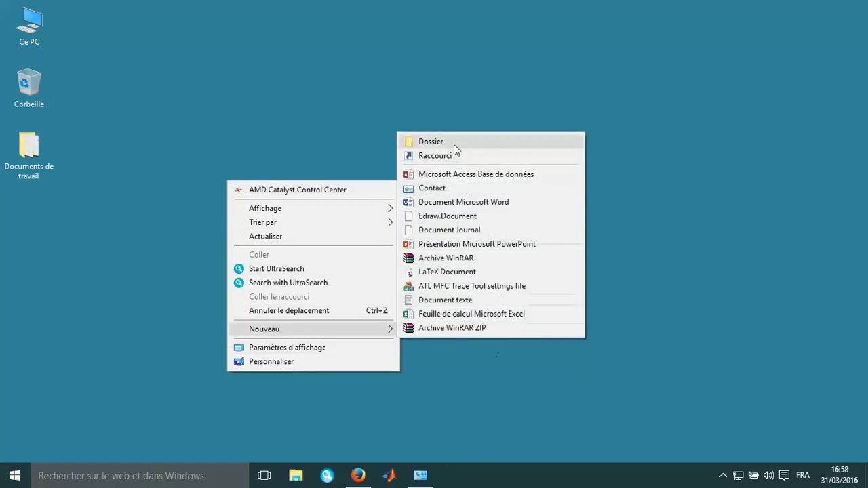868x488 pixels.
Task: Open the Windows Start menu
Action: tap(15, 475)
